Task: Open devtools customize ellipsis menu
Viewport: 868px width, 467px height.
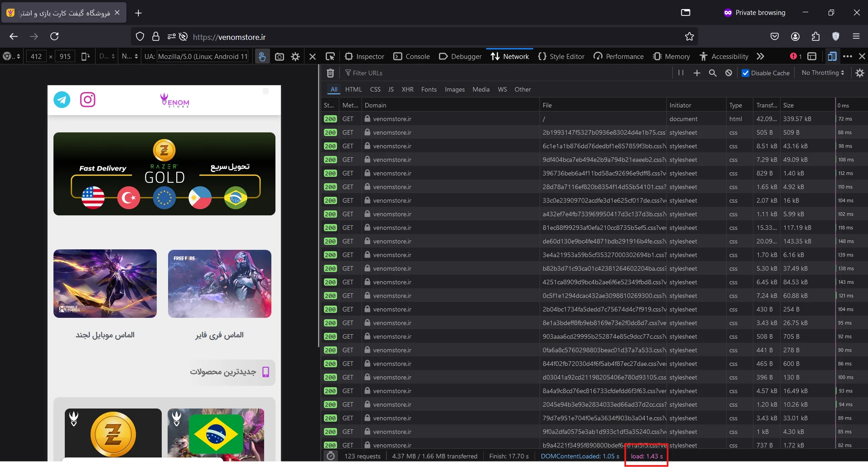Action: tap(848, 56)
